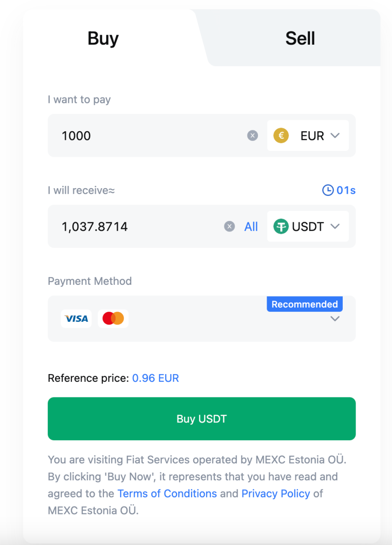
Task: Click the Mastercard logo icon
Action: [x=113, y=319]
